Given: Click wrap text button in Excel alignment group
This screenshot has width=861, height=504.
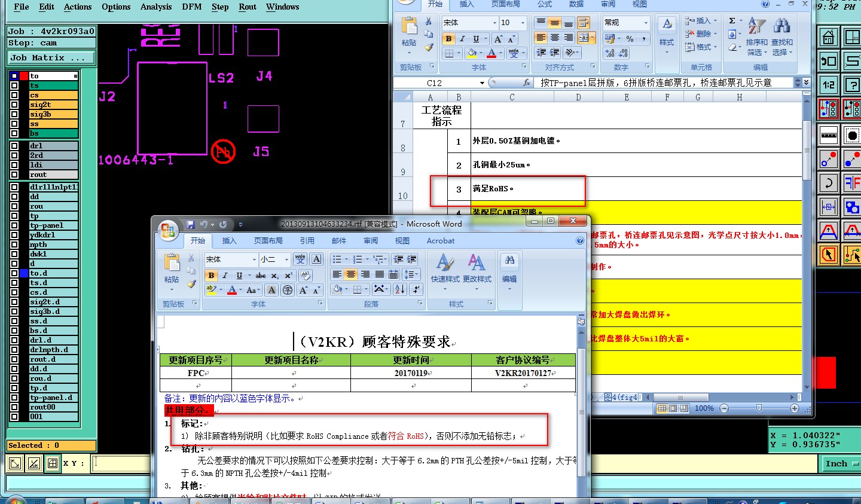Looking at the screenshot, I should pyautogui.click(x=583, y=23).
